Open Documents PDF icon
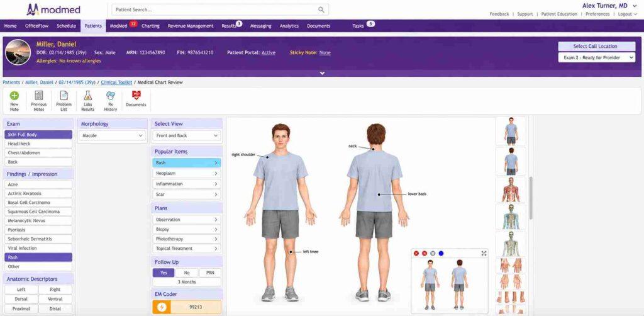Image resolution: width=644 pixels, height=316 pixels. (136, 96)
